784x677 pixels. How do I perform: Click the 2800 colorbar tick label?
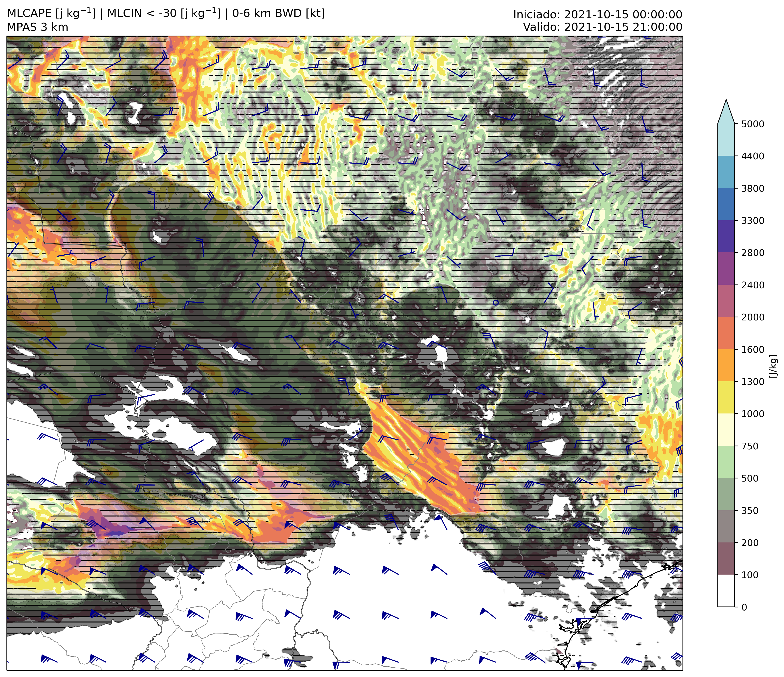tap(753, 253)
